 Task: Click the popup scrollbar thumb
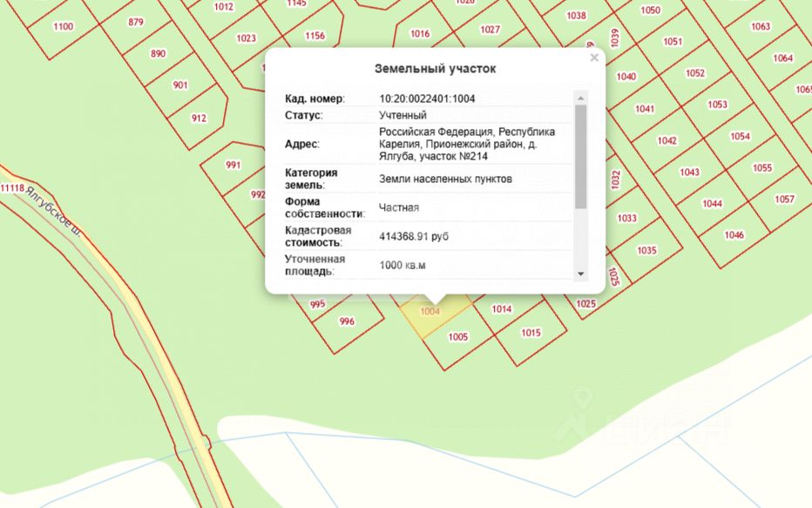coord(580,156)
